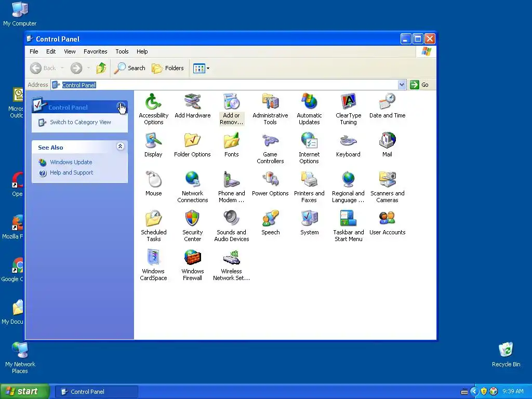This screenshot has width=532, height=399.
Task: Click the Windows Update link
Action: click(71, 162)
